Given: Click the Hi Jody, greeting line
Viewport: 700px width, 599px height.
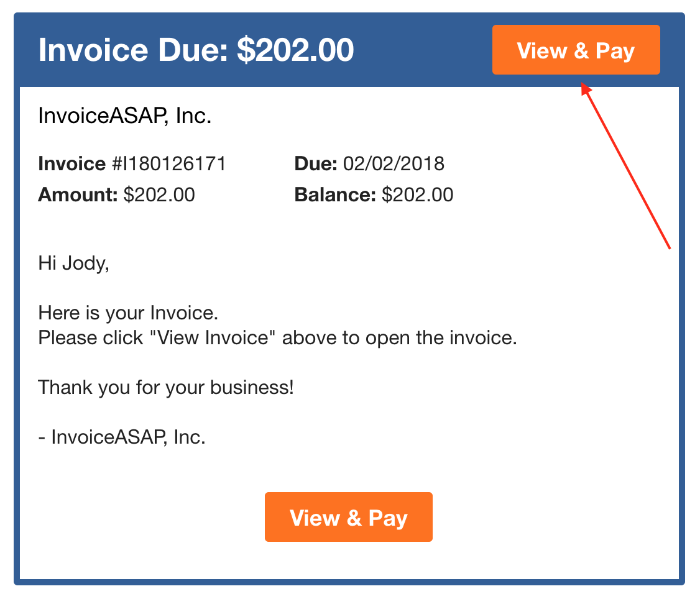Looking at the screenshot, I should [x=73, y=263].
